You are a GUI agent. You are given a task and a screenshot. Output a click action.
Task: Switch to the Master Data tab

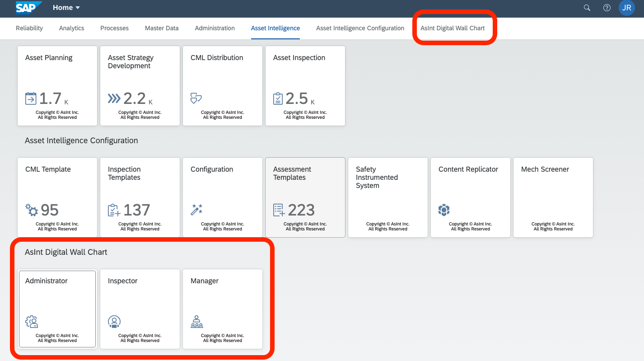click(x=162, y=28)
